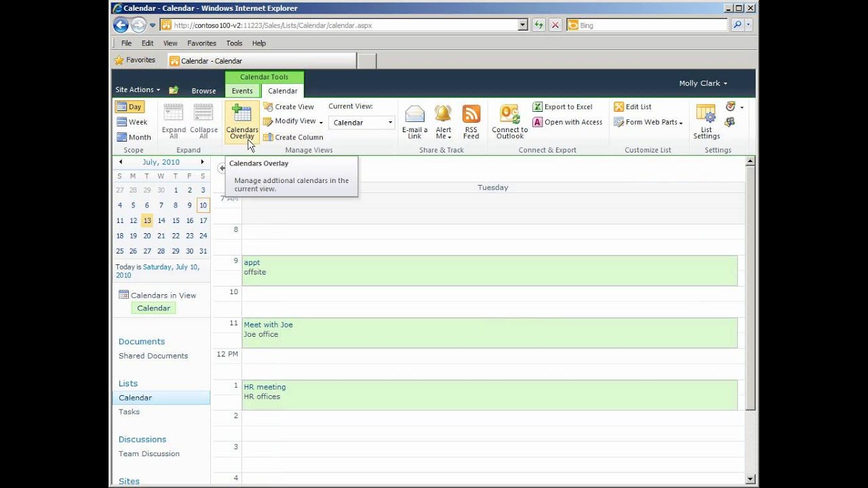
Task: Open the RSS Feed icon
Action: point(471,114)
